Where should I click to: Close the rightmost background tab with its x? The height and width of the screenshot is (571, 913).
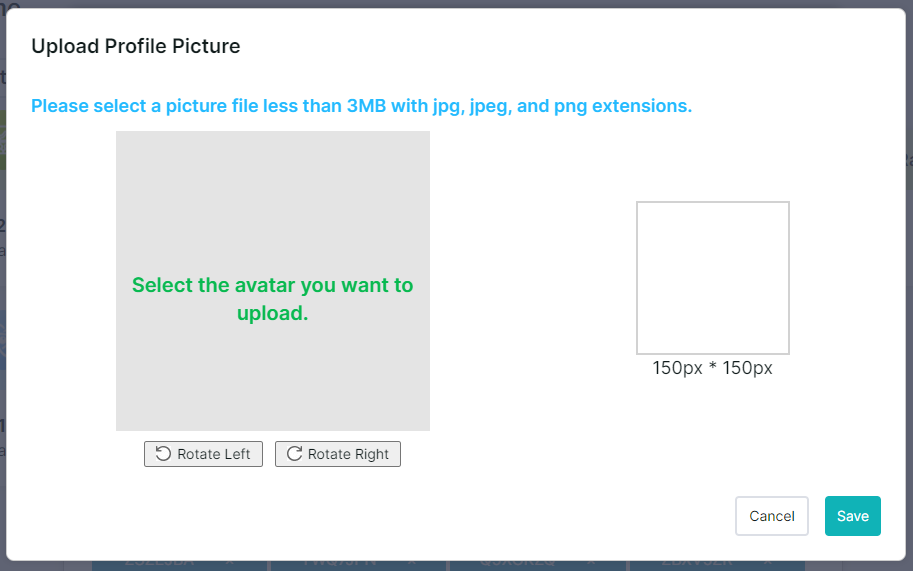(767, 563)
